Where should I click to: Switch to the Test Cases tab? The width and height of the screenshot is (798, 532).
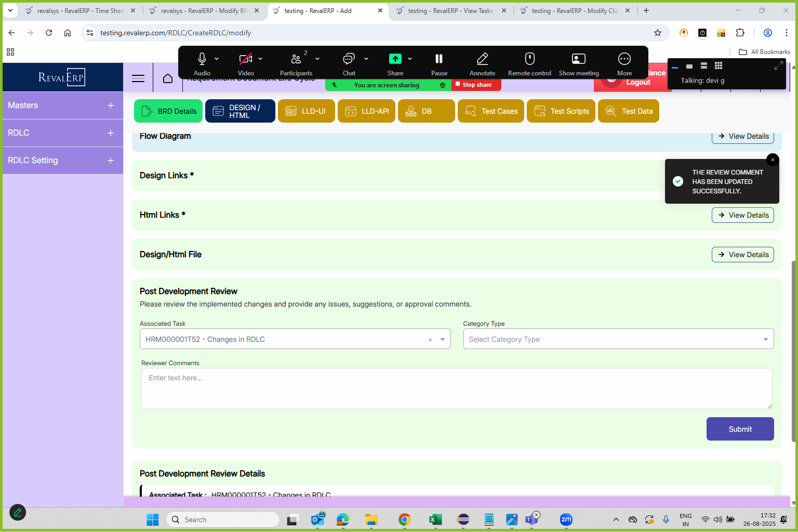(491, 111)
